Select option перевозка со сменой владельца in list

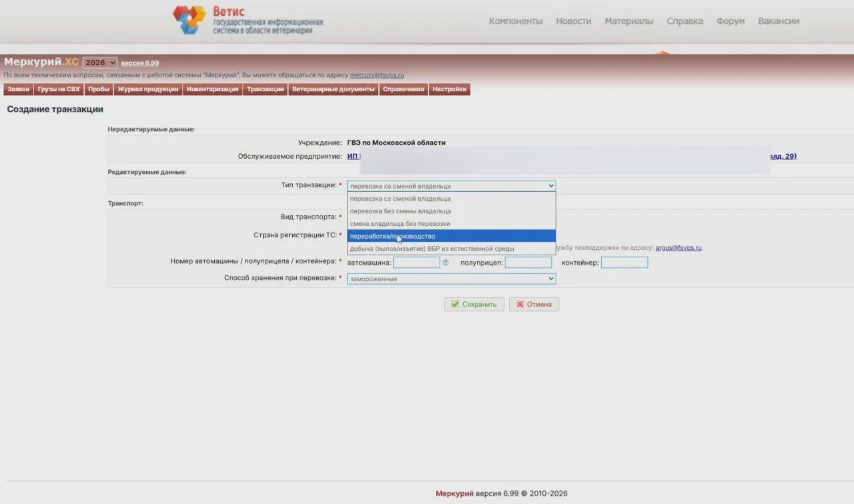452,199
